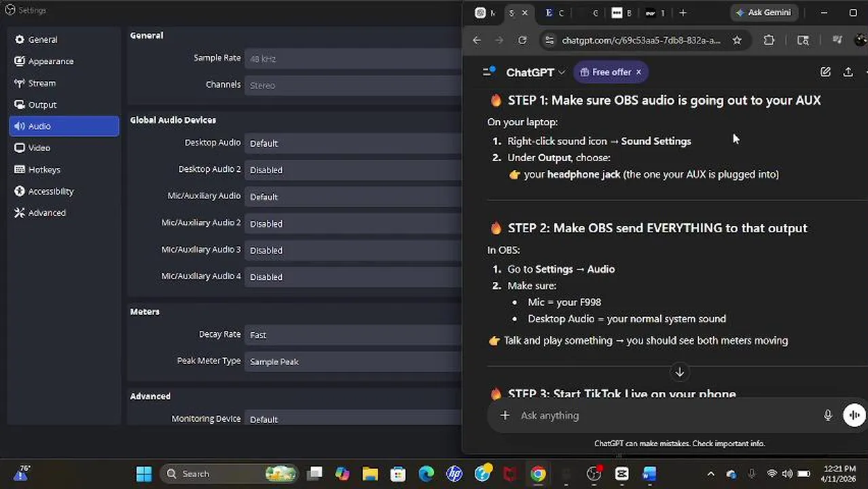Open the Hotkeys keyboard icon section
Image resolution: width=868 pixels, height=489 pixels.
[x=20, y=169]
